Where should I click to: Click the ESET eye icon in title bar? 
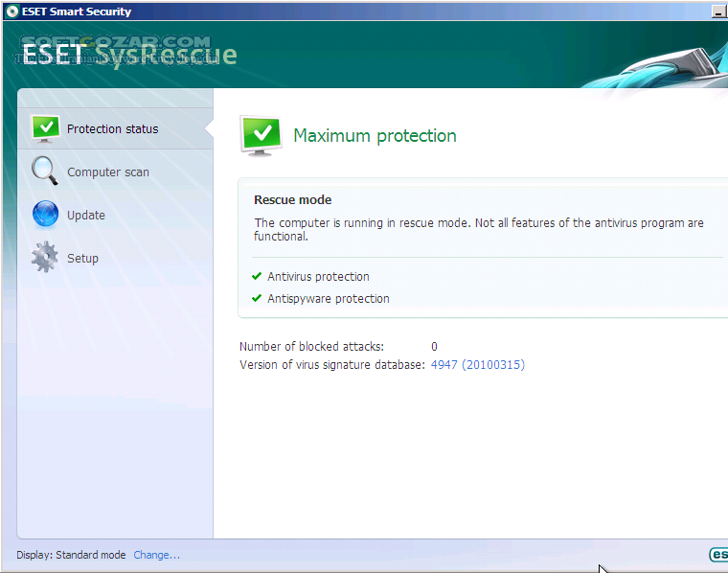click(x=12, y=11)
